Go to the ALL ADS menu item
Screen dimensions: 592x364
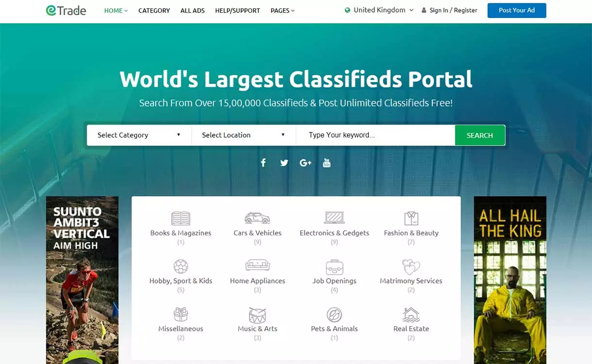pos(192,10)
